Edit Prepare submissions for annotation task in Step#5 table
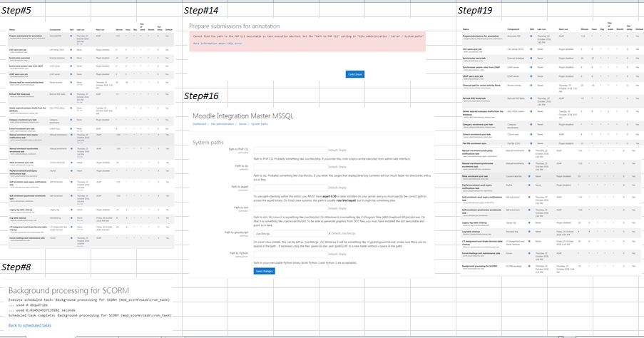Image resolution: width=644 pixels, height=338 pixels. point(71,36)
